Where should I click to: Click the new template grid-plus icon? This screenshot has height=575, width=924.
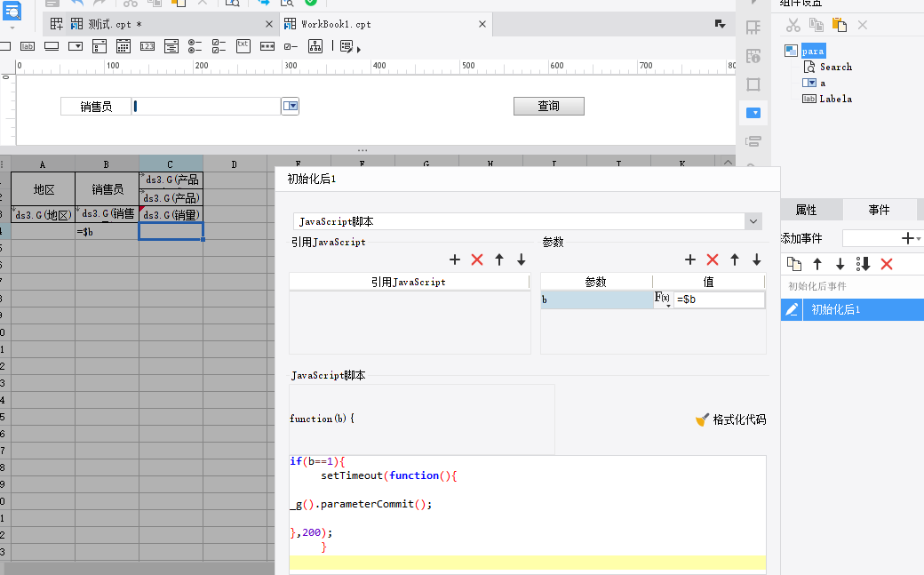tap(57, 24)
